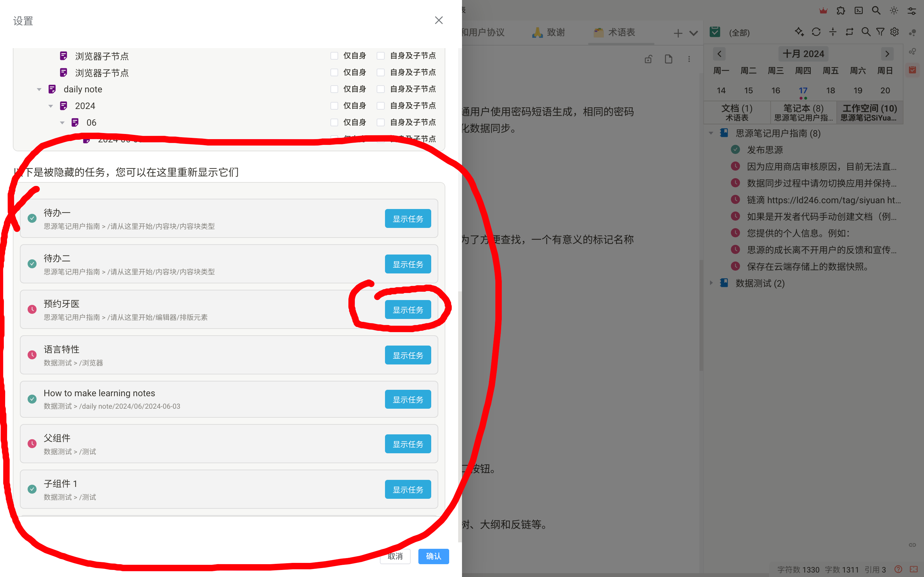Check 仅自身 for the daily note row
The height and width of the screenshot is (577, 924).
[x=334, y=89]
